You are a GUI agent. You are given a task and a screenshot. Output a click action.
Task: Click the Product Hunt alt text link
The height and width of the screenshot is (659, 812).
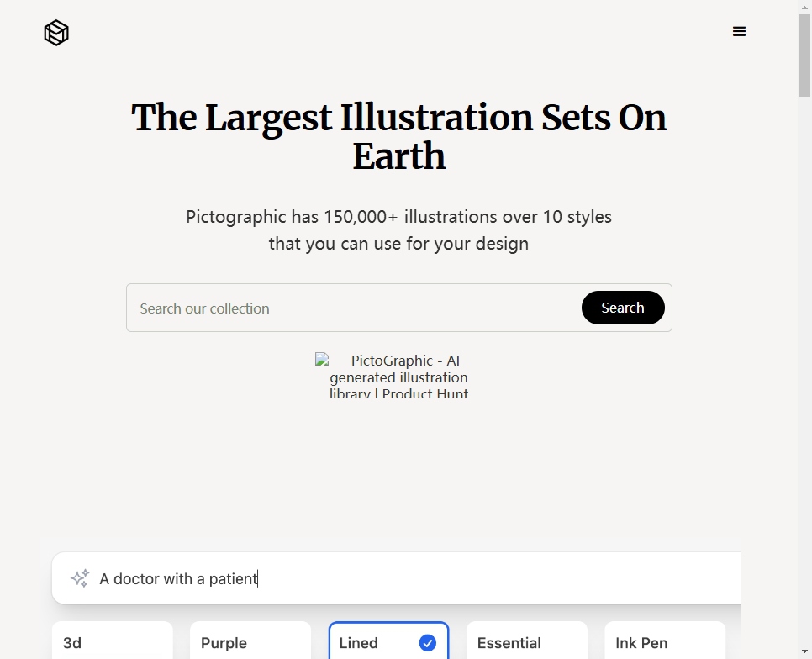[x=399, y=377]
